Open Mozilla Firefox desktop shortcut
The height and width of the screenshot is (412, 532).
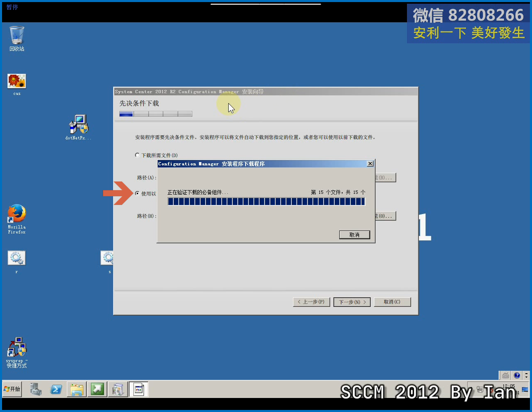(x=17, y=219)
